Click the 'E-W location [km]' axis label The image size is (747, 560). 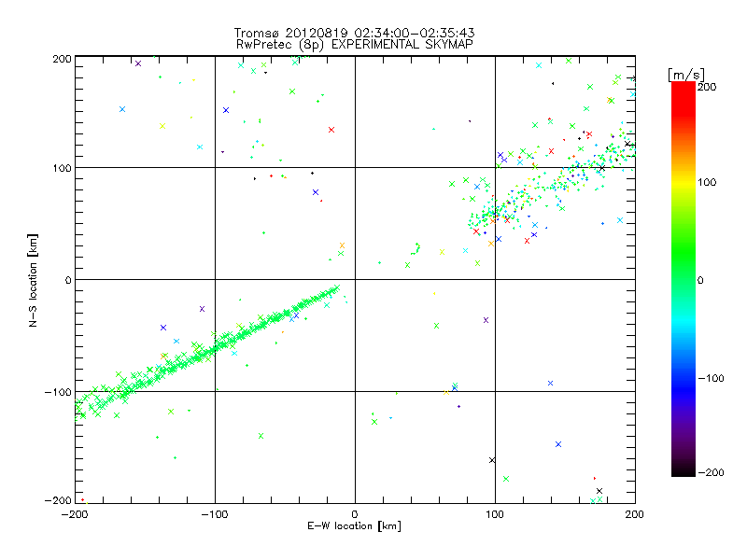pyautogui.click(x=354, y=526)
